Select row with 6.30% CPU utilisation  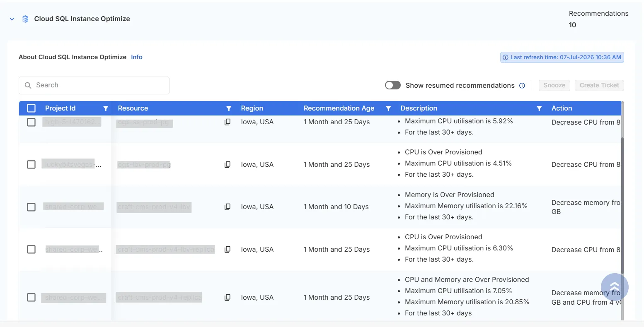click(x=31, y=249)
